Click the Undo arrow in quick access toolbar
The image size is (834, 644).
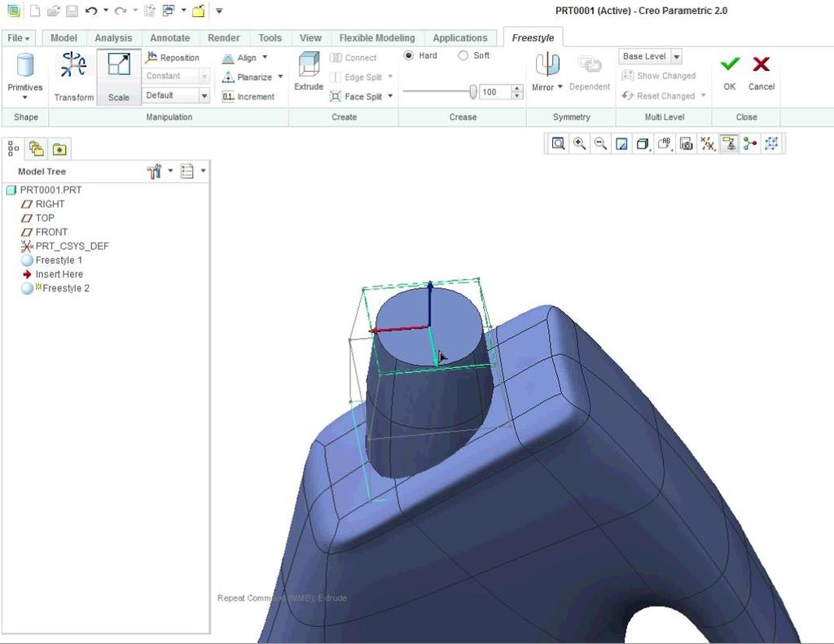click(x=91, y=11)
